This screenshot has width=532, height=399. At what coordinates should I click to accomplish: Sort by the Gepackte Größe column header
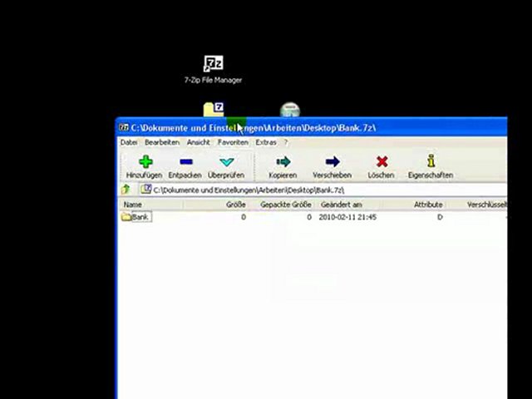click(x=285, y=204)
